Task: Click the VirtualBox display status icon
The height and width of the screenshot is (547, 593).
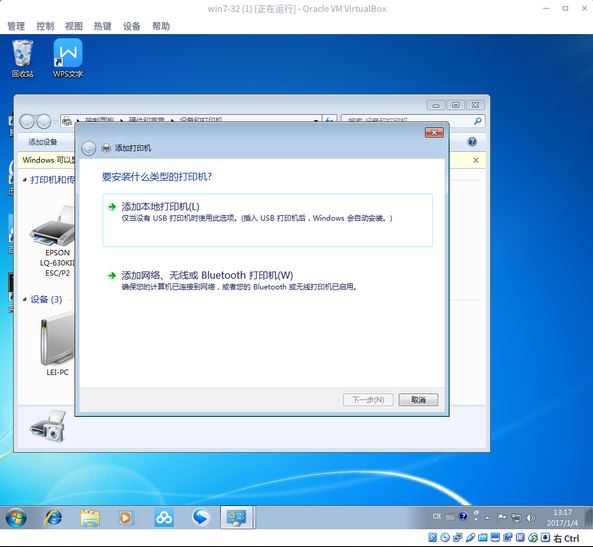Action: (495, 538)
